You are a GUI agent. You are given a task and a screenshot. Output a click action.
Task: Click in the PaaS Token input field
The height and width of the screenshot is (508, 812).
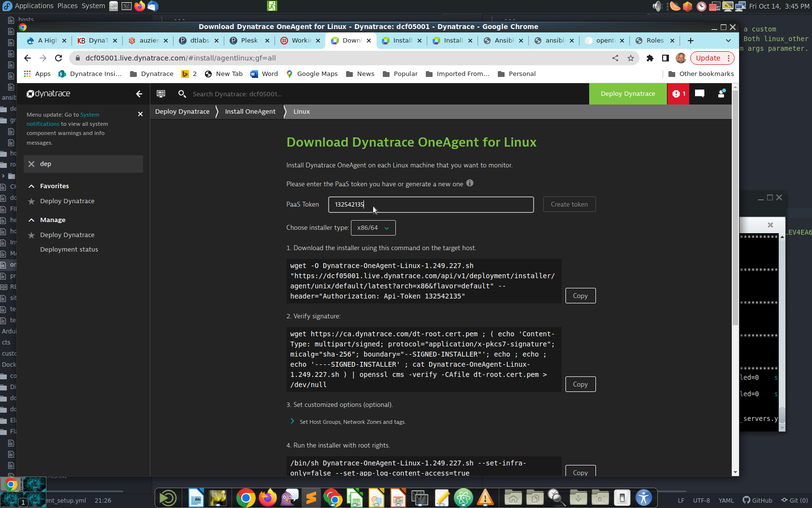tap(431, 205)
